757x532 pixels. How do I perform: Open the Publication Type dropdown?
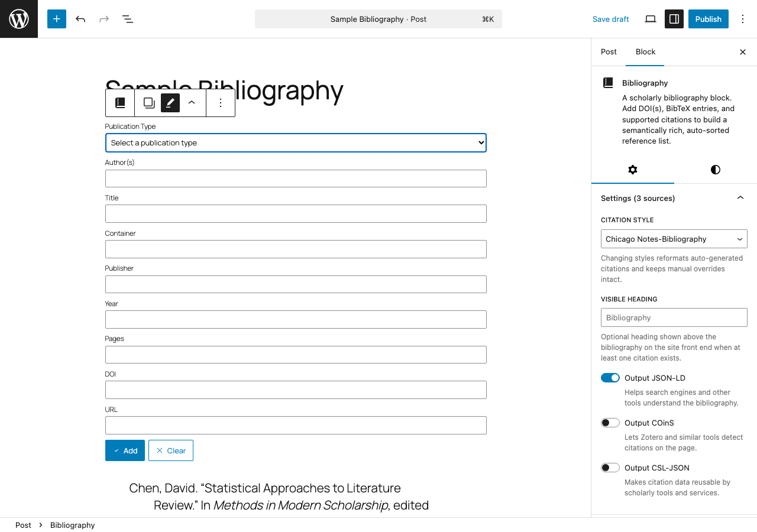click(296, 142)
